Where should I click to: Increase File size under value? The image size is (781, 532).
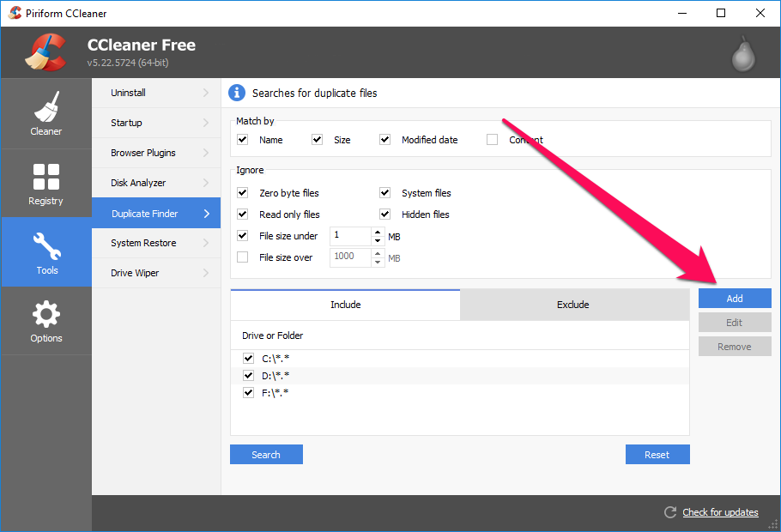[378, 233]
